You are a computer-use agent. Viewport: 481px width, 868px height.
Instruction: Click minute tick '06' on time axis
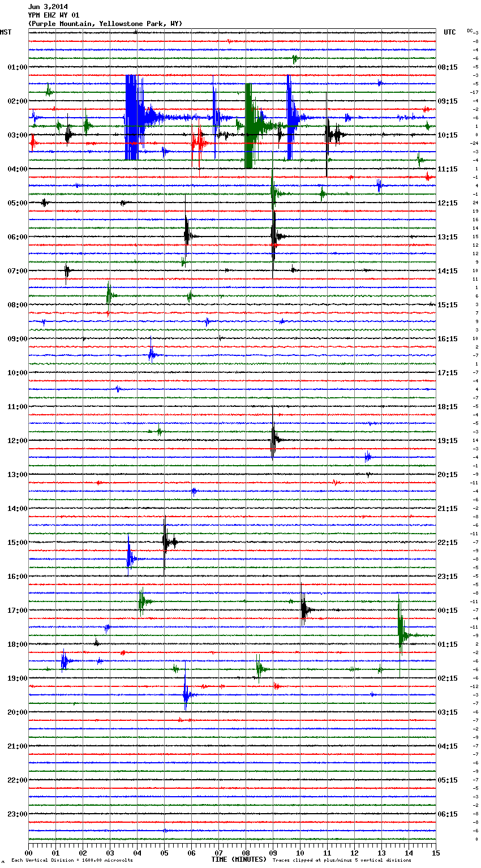pos(191,853)
